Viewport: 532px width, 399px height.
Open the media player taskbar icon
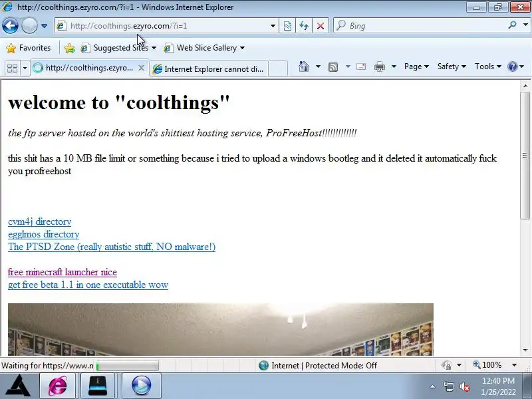(141, 386)
